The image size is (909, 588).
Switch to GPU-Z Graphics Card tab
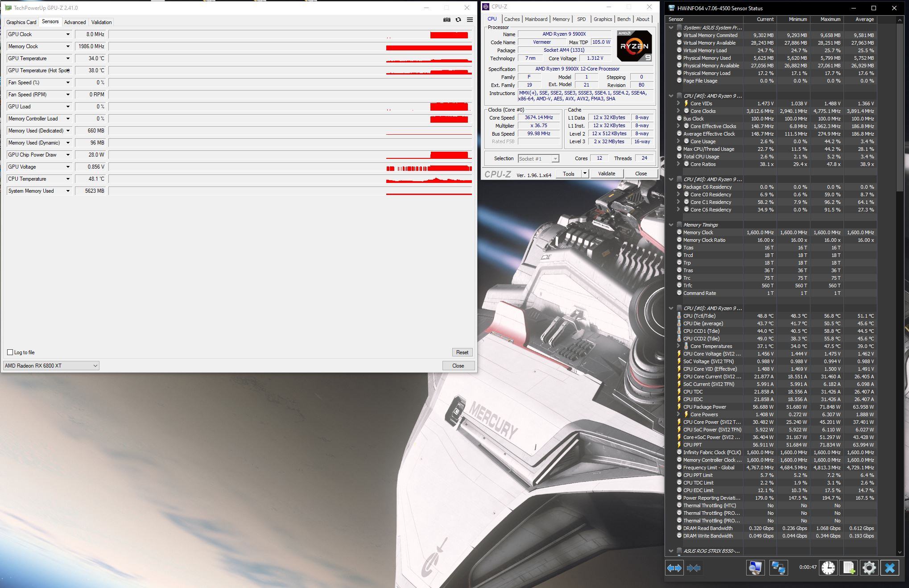point(21,22)
